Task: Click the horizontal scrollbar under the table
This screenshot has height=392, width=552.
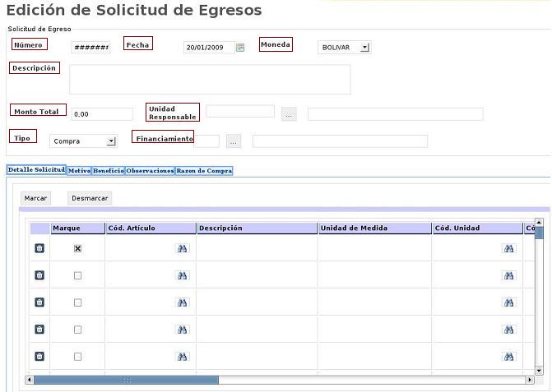Action: click(x=280, y=380)
